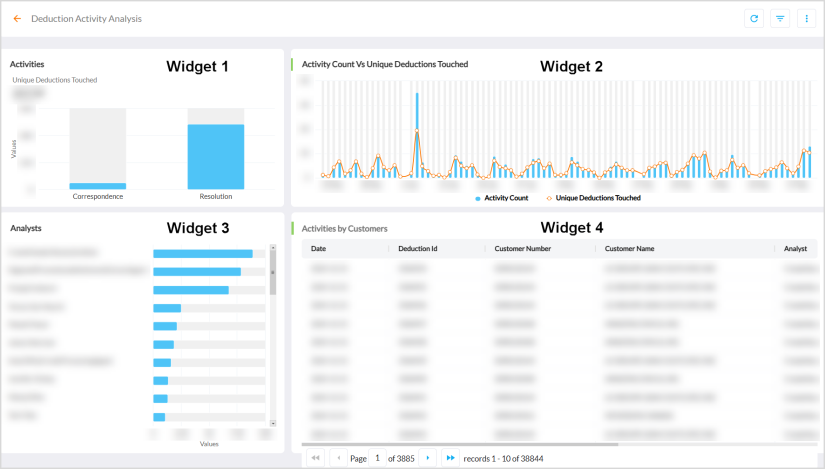This screenshot has width=825, height=469.
Task: Click the Customer Name column header
Action: pyautogui.click(x=629, y=248)
